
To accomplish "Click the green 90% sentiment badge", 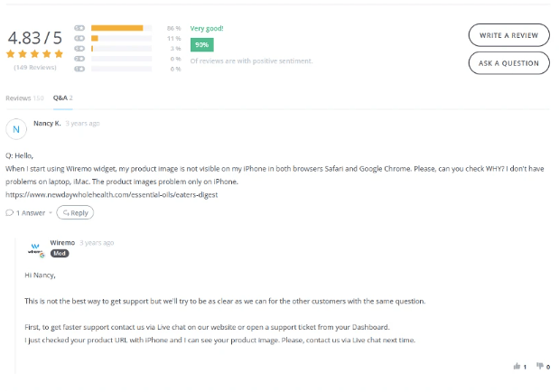I will click(x=201, y=45).
